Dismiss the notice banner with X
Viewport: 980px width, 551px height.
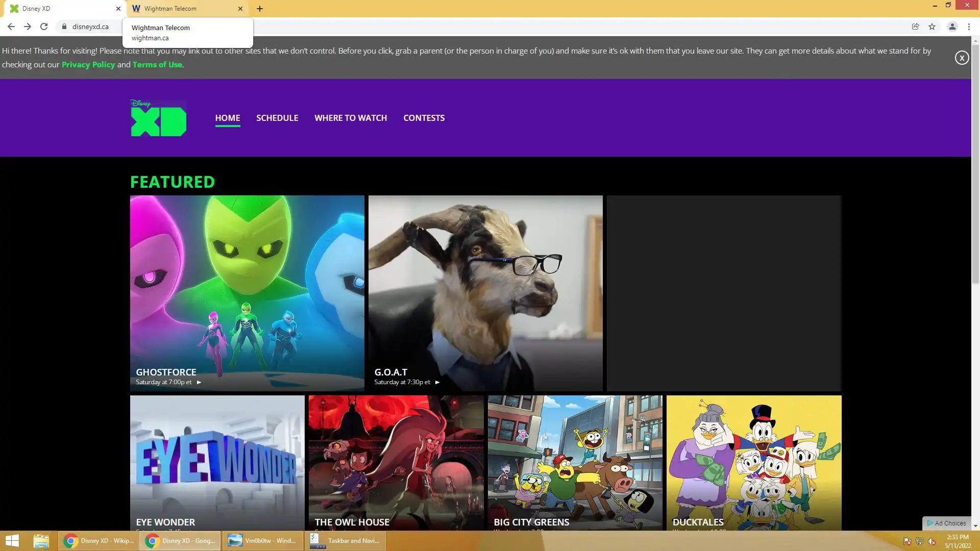[962, 58]
